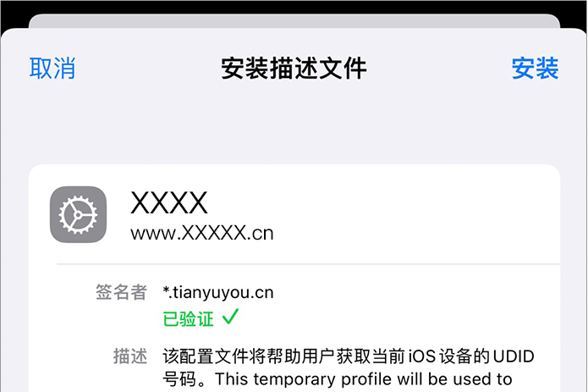Click the 签名者 signer label
588x392 pixels.
click(121, 292)
